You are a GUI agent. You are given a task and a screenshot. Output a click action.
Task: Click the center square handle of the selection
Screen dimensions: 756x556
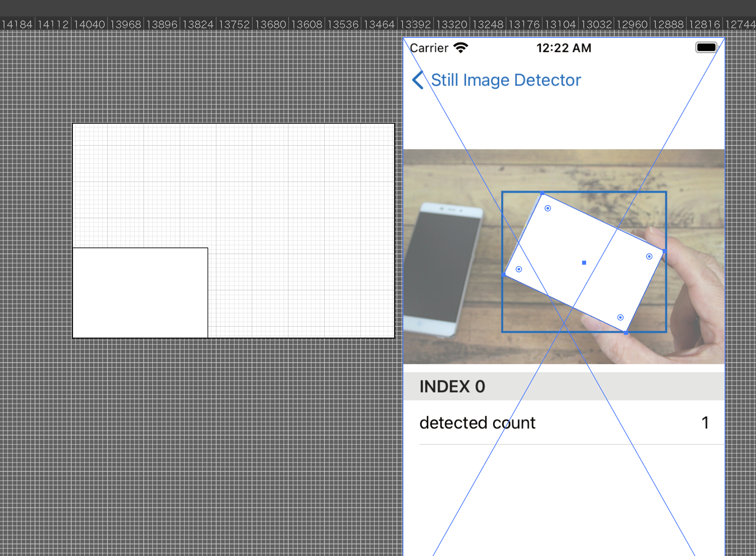[x=584, y=263]
